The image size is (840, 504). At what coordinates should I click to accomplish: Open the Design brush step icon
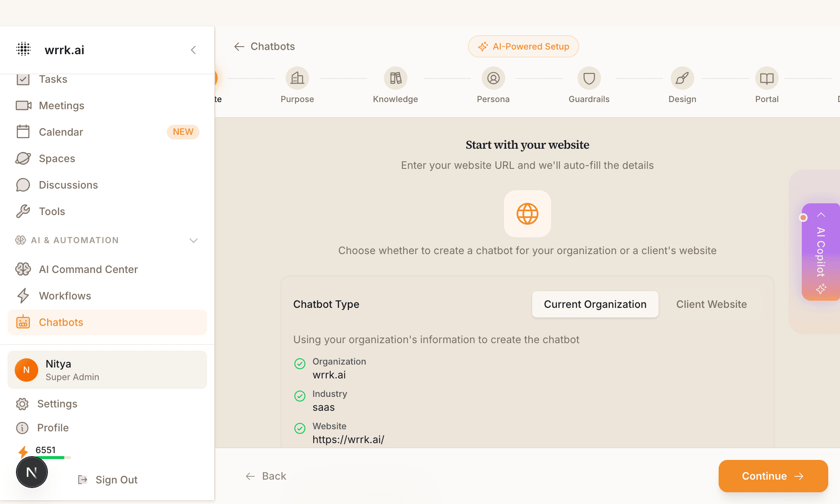coord(682,78)
